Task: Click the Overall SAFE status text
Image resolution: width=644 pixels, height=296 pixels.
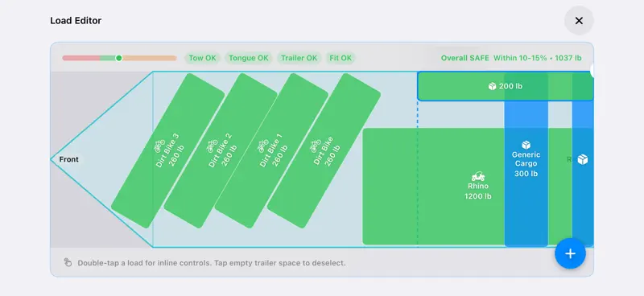Action: click(465, 58)
